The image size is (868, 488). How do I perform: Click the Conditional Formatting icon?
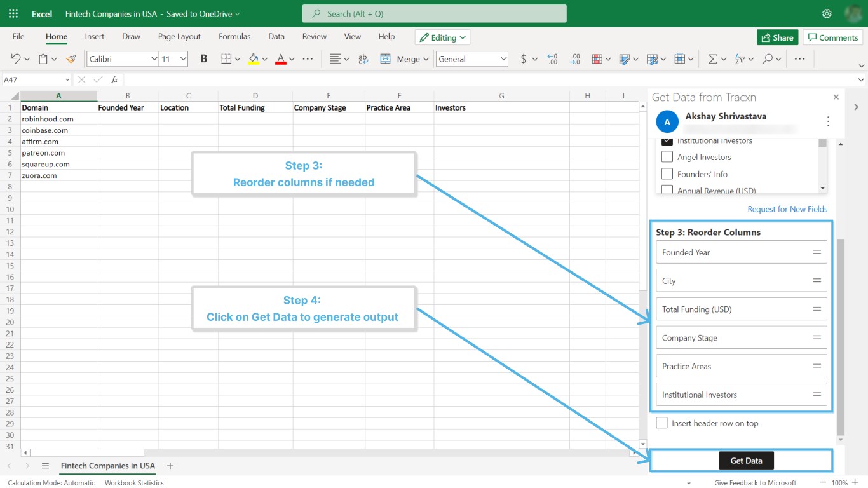coord(597,59)
